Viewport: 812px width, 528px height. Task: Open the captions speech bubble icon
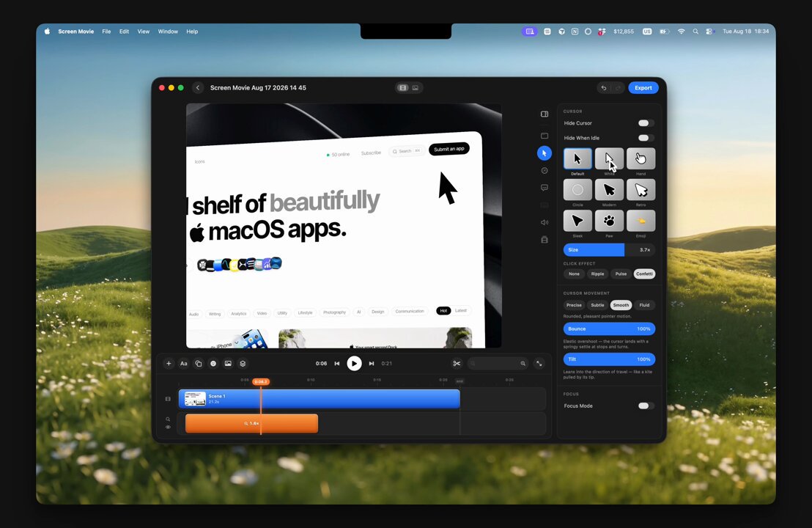[545, 188]
